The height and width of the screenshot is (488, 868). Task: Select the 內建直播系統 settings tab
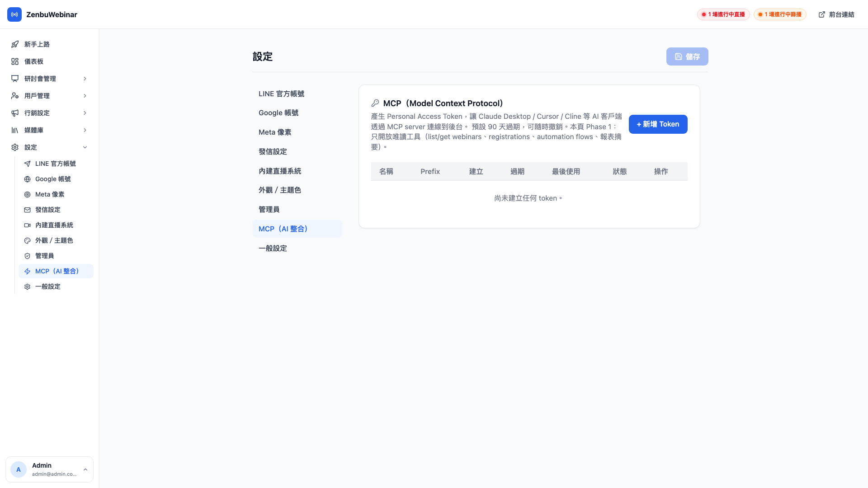click(297, 171)
